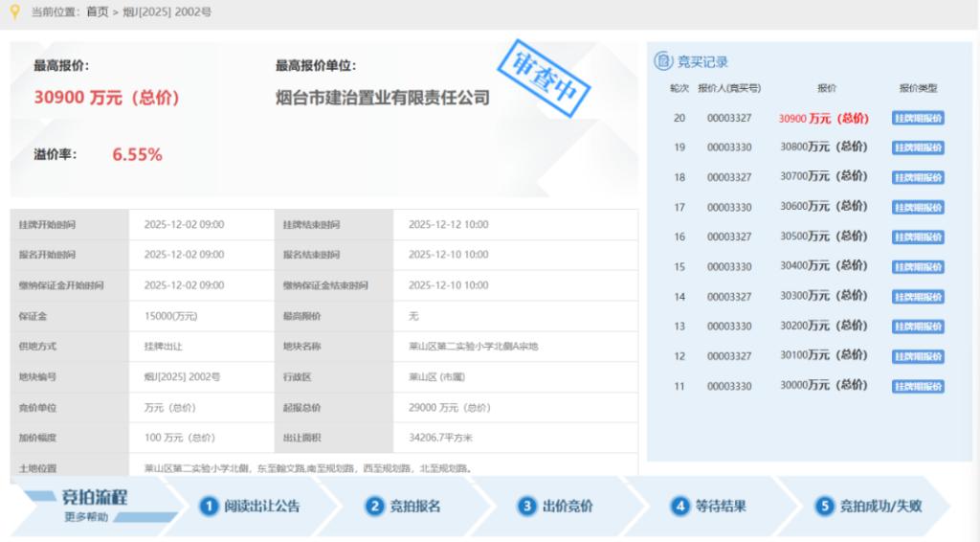Click the 烟J[2025] 2002号 breadcrumb item
The width and height of the screenshot is (980, 542).
click(167, 12)
